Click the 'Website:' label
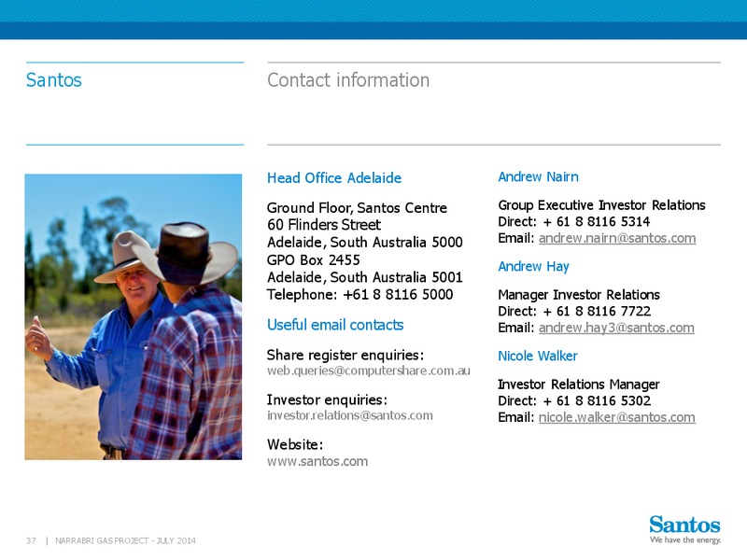The height and width of the screenshot is (560, 747). pos(295,445)
